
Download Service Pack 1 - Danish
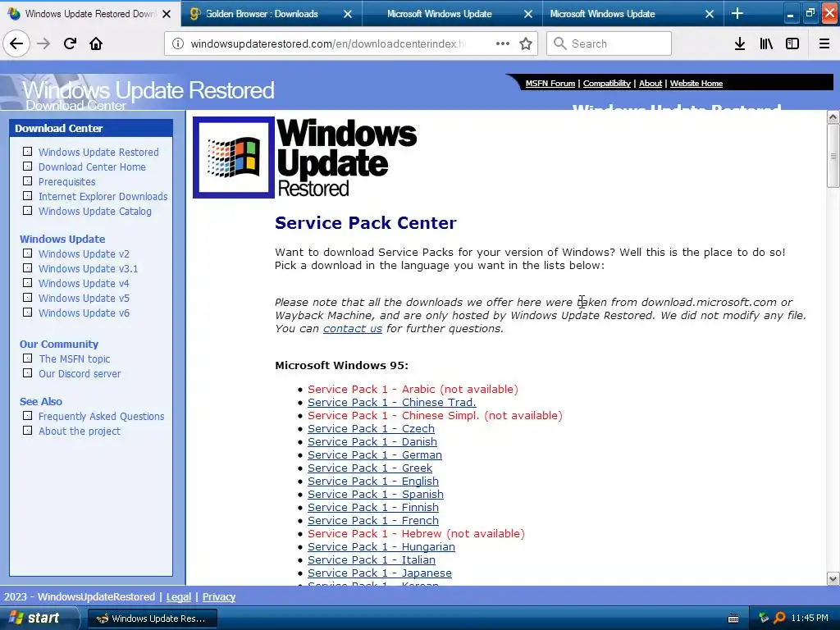click(x=372, y=441)
